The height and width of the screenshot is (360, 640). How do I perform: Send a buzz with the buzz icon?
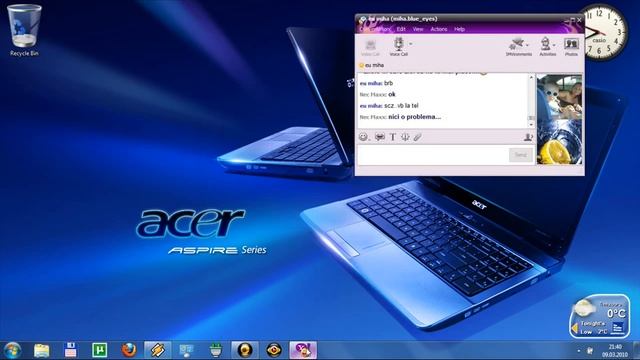click(405, 137)
